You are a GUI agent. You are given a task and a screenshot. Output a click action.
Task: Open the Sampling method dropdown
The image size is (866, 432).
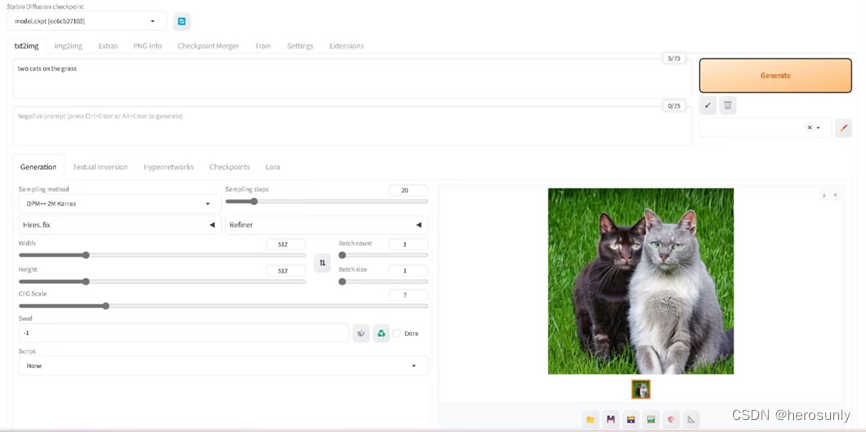(x=120, y=203)
